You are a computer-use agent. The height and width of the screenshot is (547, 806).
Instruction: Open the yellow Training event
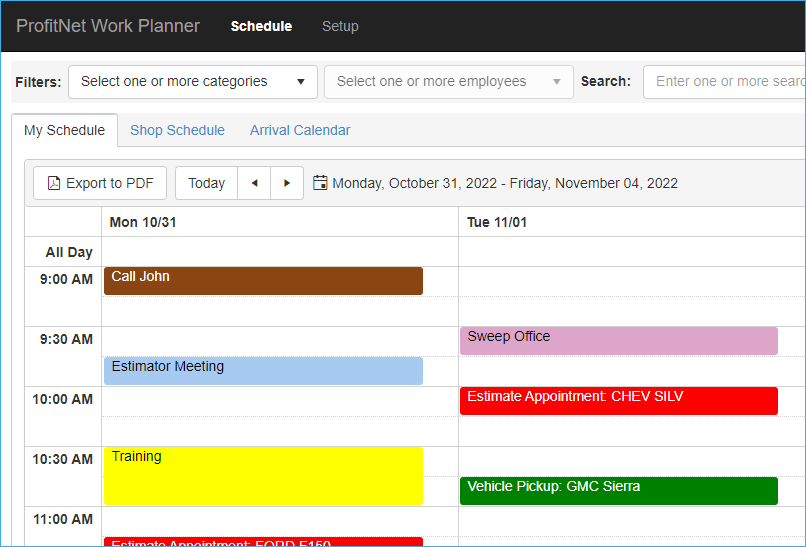[x=263, y=475]
